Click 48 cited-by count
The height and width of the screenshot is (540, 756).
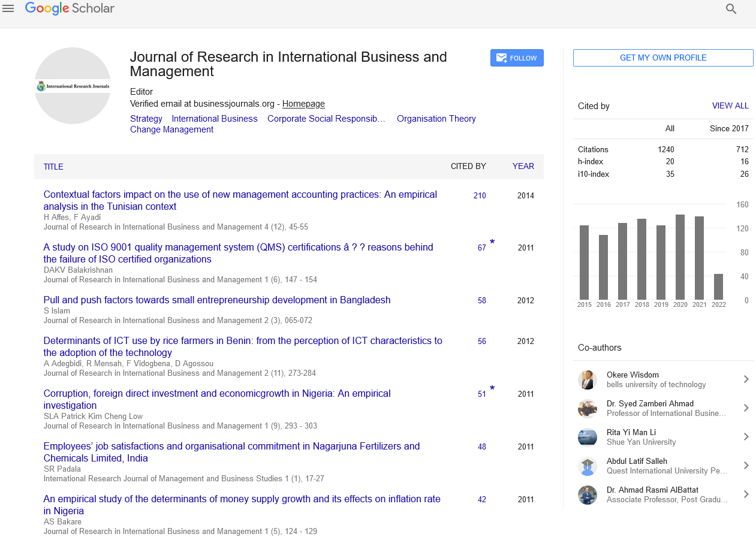pos(482,447)
